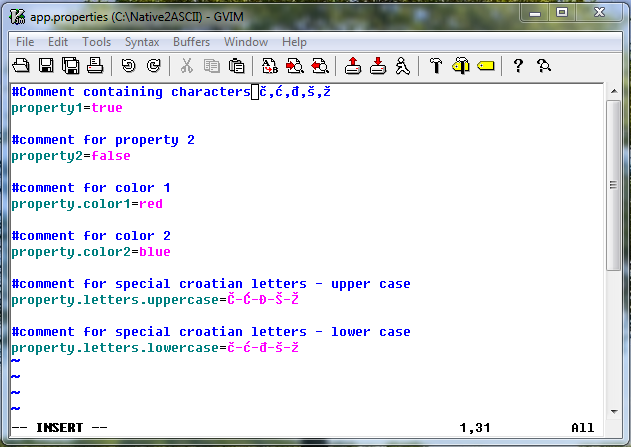Paste from clipboard icon
This screenshot has width=631, height=447.
click(x=236, y=66)
